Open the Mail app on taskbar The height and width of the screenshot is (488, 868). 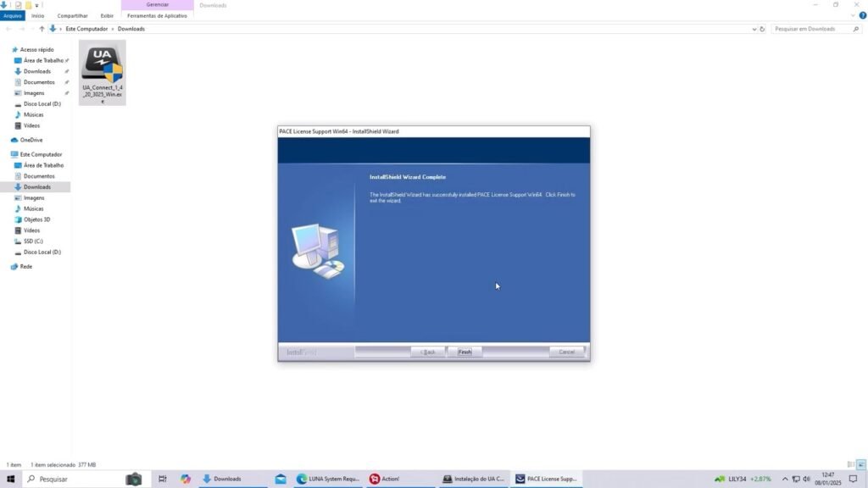(281, 480)
